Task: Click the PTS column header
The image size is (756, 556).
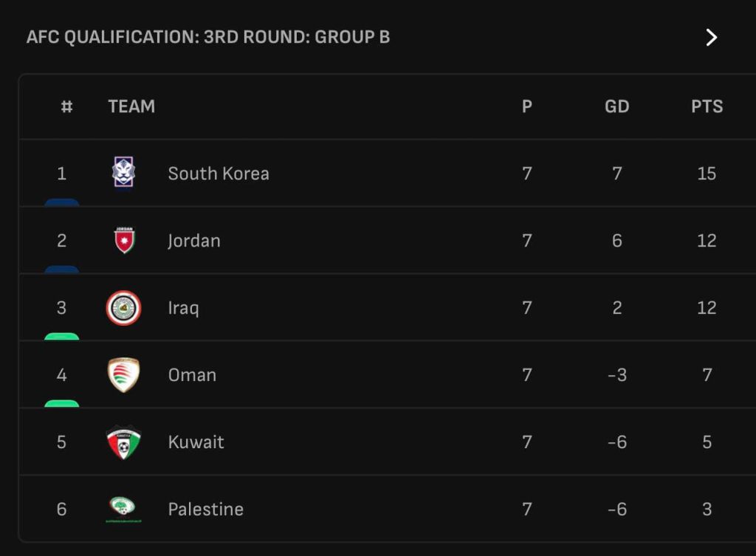Action: coord(707,106)
